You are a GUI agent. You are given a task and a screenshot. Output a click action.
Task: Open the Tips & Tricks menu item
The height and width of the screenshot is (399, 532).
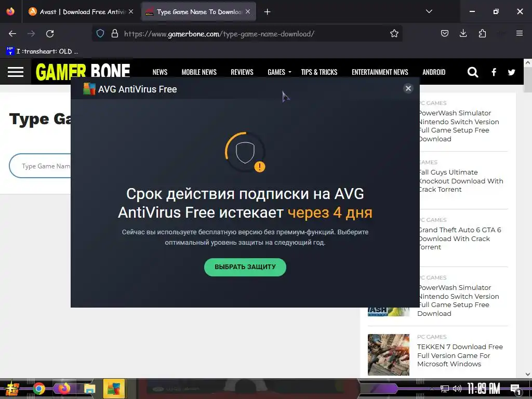pos(319,72)
